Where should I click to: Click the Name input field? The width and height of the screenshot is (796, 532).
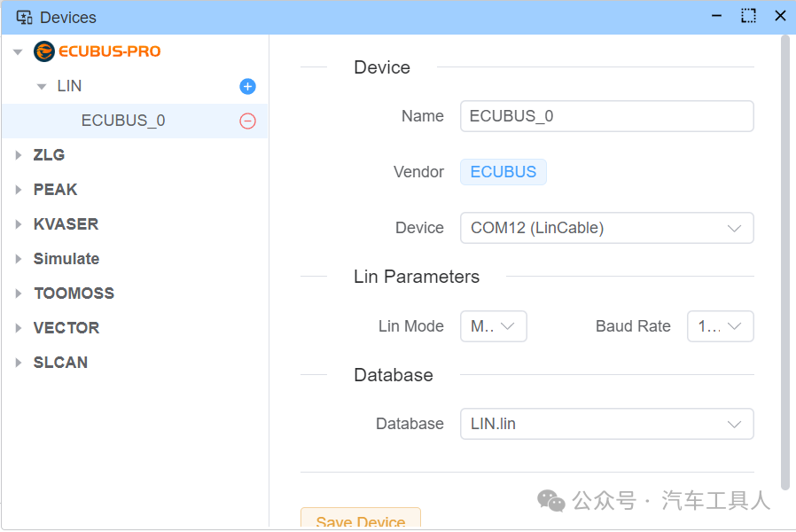click(x=606, y=116)
